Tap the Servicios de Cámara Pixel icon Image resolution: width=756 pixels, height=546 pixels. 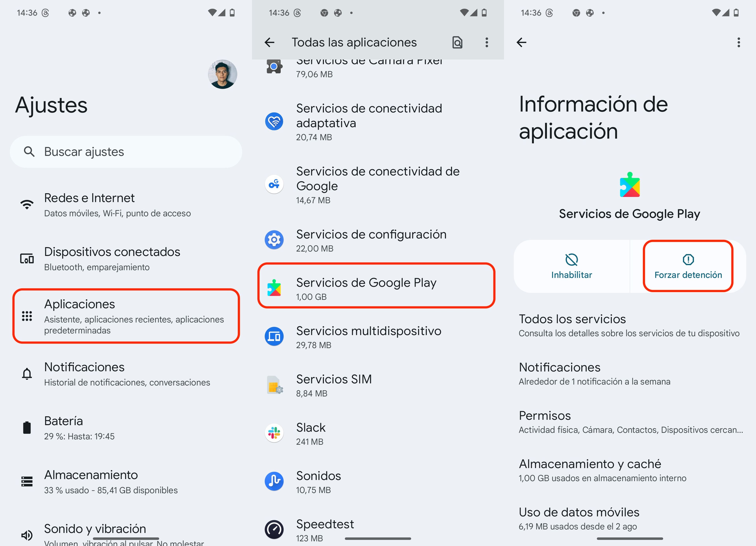click(274, 67)
